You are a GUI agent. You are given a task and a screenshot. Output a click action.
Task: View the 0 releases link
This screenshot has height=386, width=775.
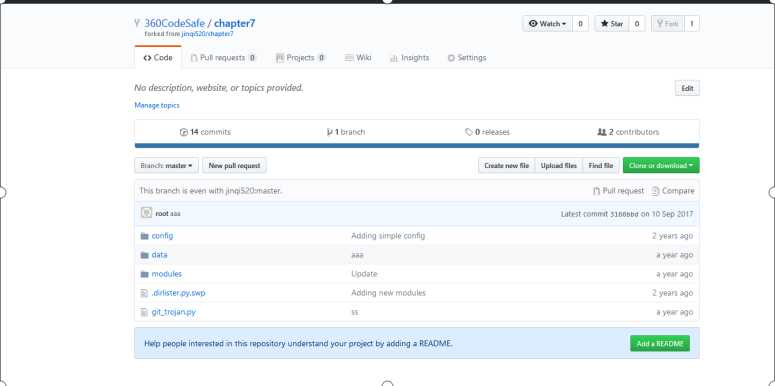tap(487, 132)
